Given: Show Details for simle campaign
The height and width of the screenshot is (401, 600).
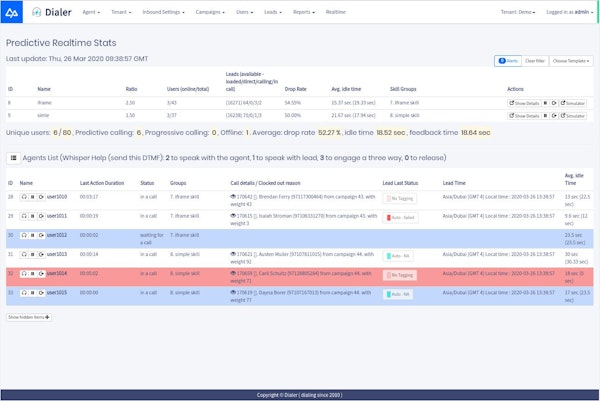Looking at the screenshot, I should coord(524,116).
